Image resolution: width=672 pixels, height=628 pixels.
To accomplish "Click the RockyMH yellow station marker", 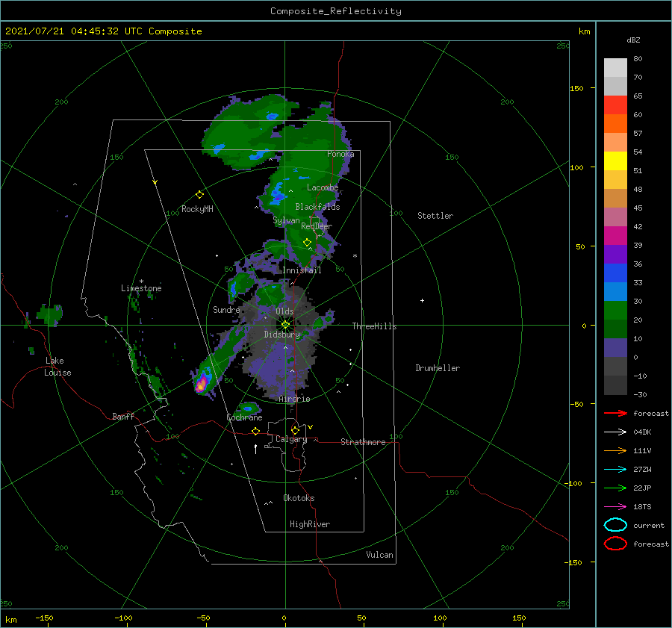I will click(199, 195).
